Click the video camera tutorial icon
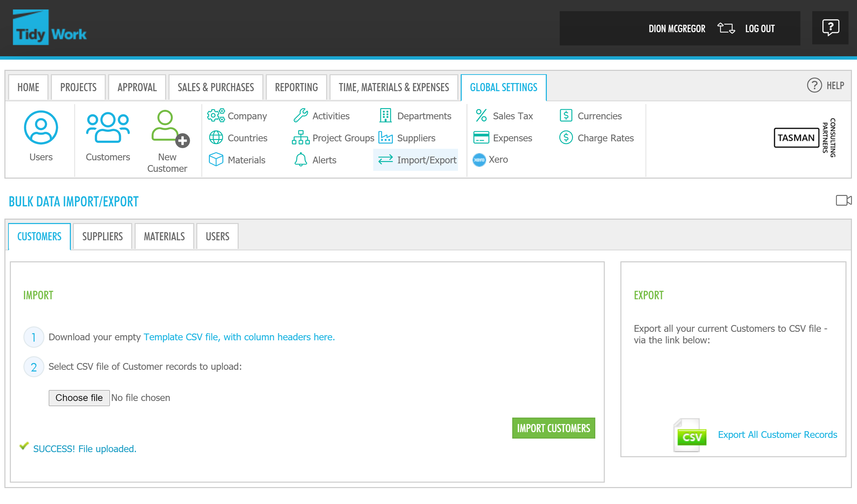Image resolution: width=857 pixels, height=504 pixels. pos(843,201)
